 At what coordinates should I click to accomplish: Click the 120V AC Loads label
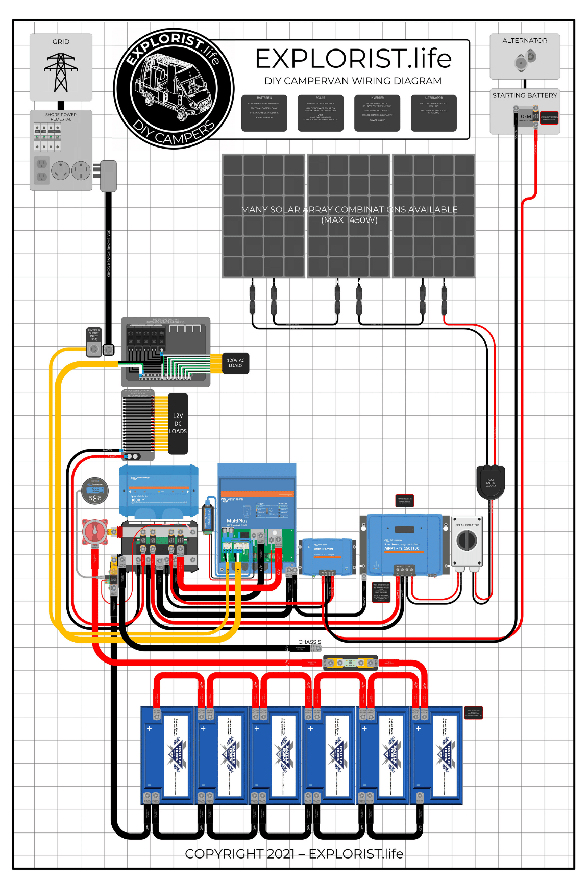tap(236, 363)
